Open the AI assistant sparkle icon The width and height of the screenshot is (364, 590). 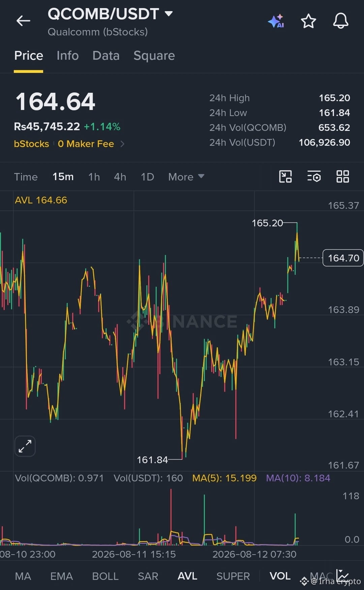(x=276, y=21)
